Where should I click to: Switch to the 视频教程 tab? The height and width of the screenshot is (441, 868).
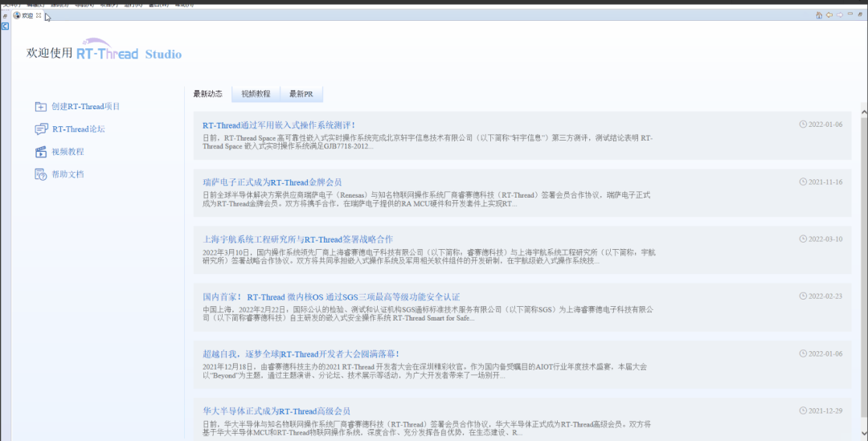click(x=256, y=94)
